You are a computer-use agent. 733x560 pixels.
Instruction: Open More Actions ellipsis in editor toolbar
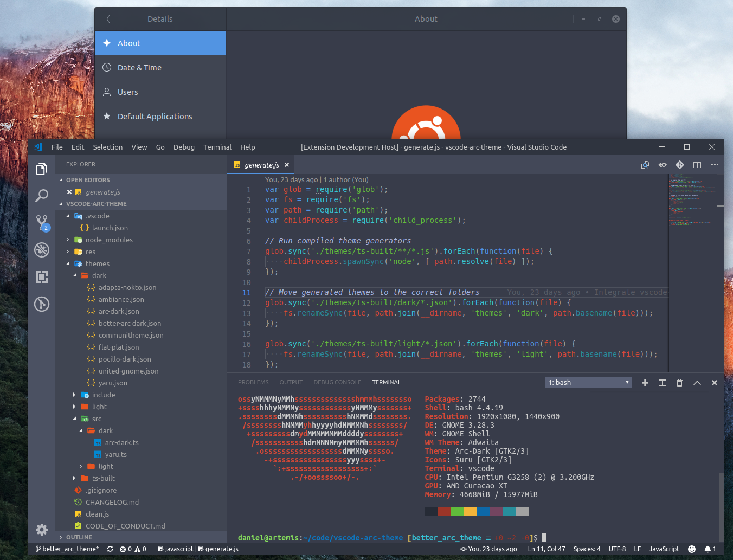coord(715,165)
